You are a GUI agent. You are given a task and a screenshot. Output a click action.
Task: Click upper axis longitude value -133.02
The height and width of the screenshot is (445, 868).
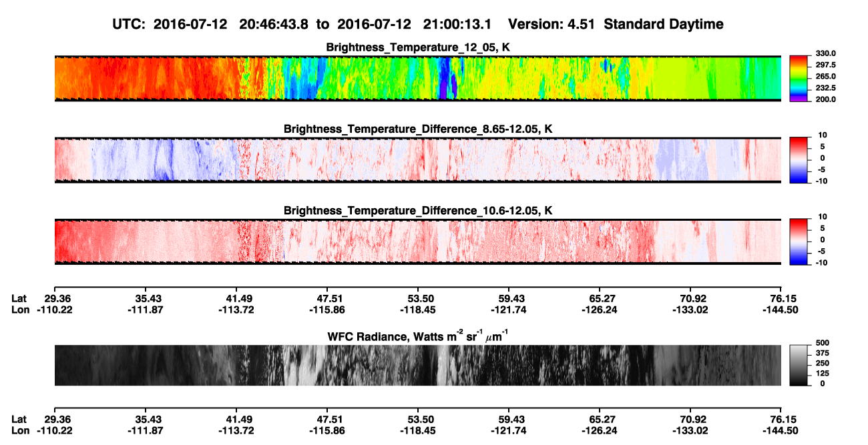point(690,310)
